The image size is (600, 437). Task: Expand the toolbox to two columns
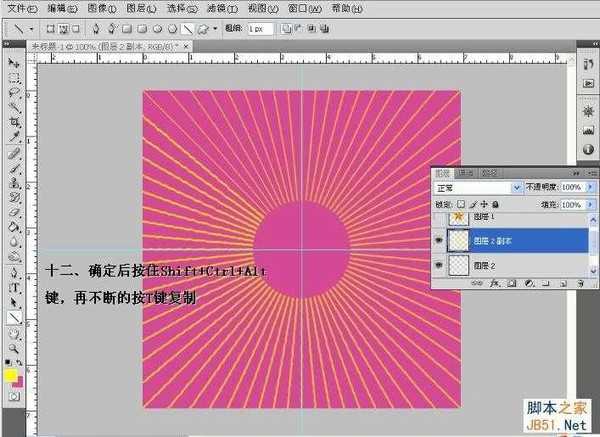pos(7,44)
